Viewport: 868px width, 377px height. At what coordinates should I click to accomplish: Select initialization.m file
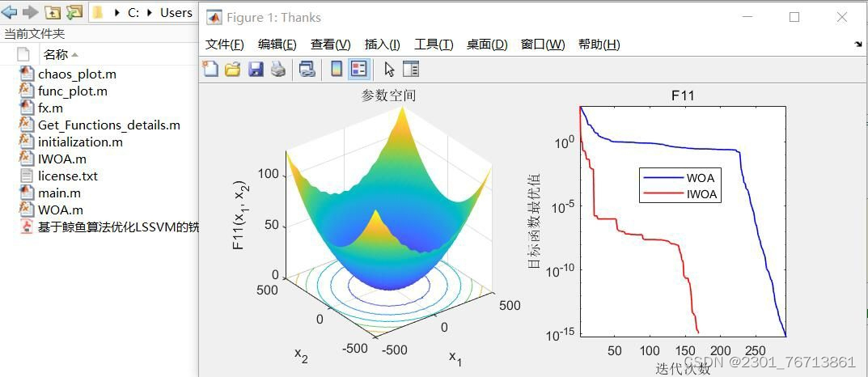(x=80, y=142)
